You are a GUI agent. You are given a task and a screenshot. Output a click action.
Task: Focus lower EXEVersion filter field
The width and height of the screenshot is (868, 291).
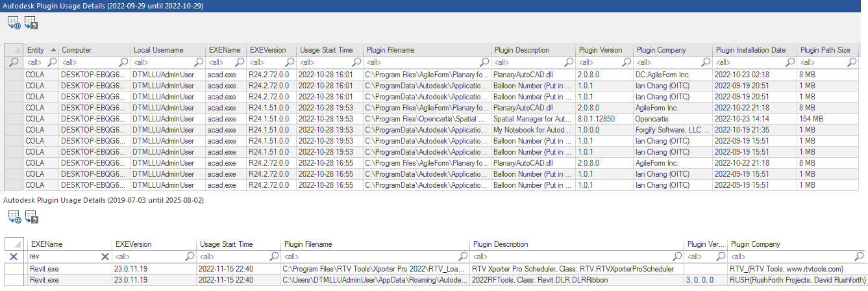click(149, 257)
